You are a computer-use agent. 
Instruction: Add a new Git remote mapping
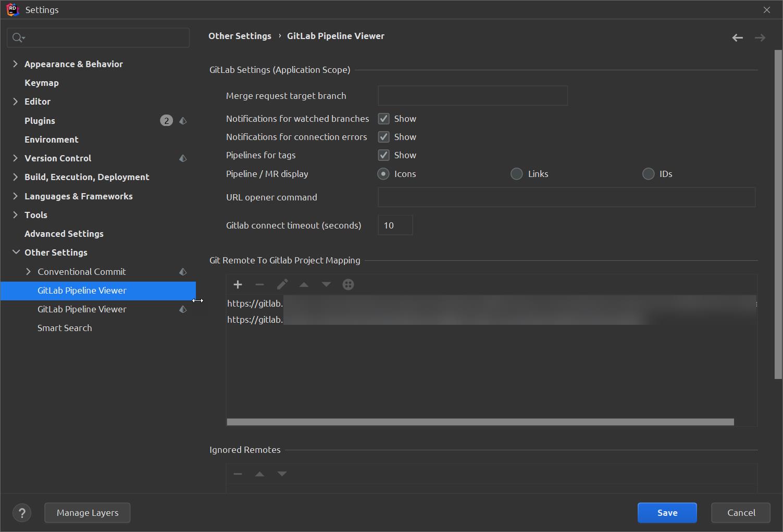click(x=238, y=284)
